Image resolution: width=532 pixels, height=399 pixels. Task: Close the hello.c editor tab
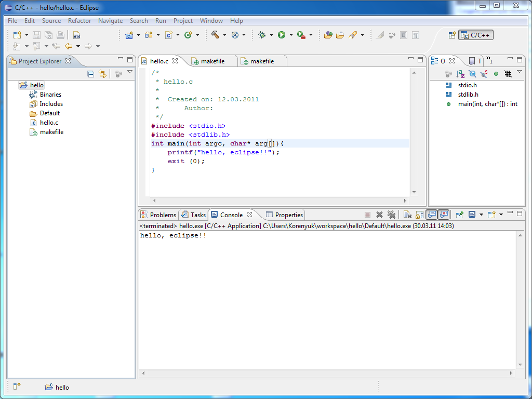click(x=175, y=61)
